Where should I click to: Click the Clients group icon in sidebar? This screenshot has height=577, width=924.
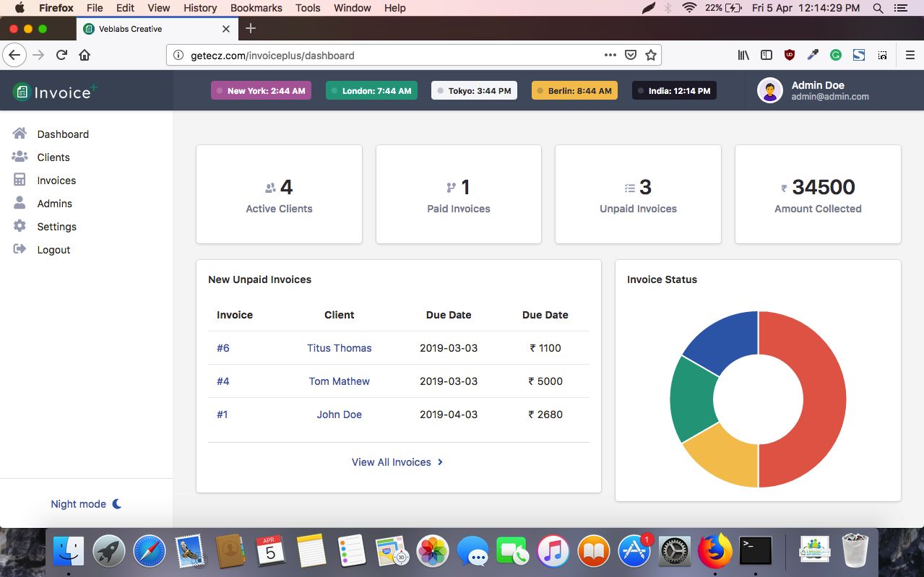coord(20,157)
